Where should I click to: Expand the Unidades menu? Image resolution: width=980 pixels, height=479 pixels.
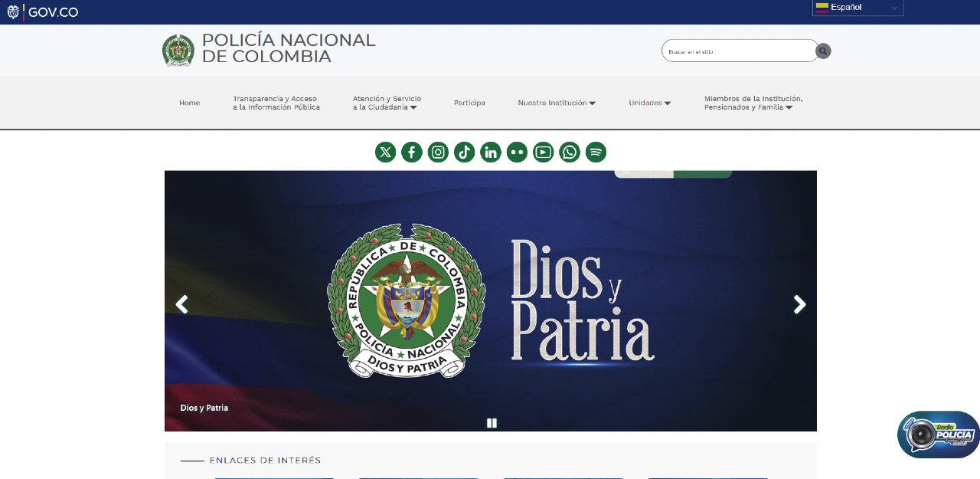click(x=650, y=103)
